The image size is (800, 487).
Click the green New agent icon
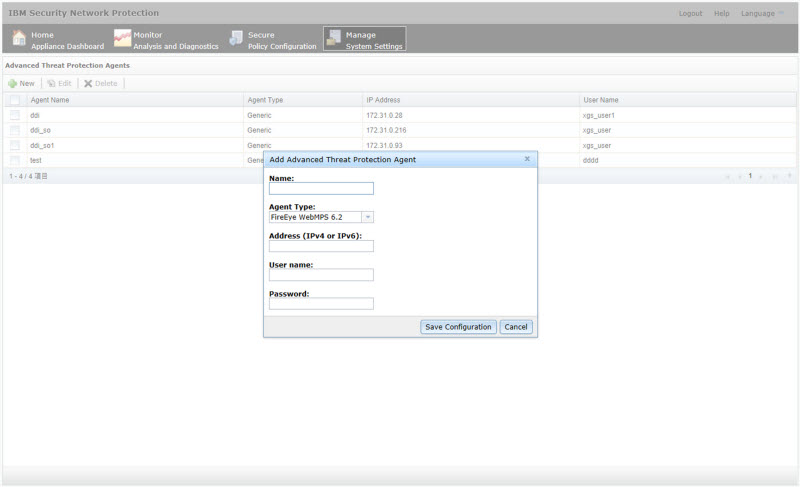coord(13,83)
